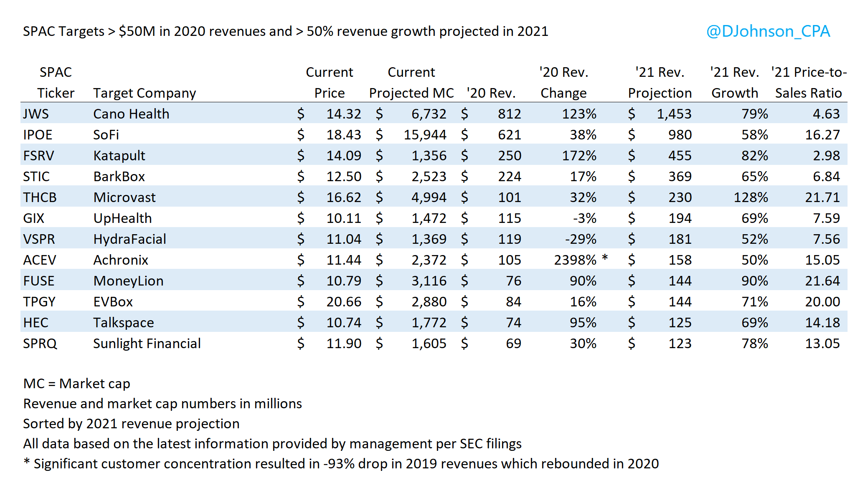The height and width of the screenshot is (493, 868).
Task: Select HydraFacial's -29% revenue change
Action: tap(581, 239)
